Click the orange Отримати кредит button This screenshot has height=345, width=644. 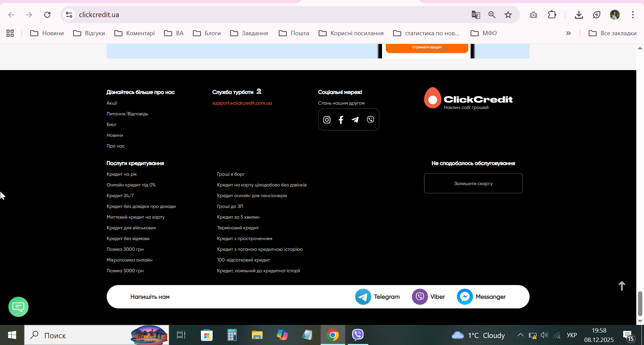tap(427, 48)
